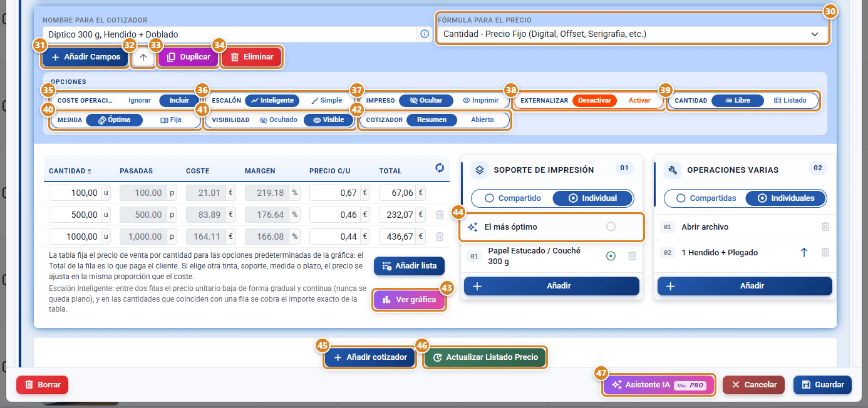This screenshot has height=408, width=868.
Task: Set Impreso to Imprimir
Action: tap(480, 100)
